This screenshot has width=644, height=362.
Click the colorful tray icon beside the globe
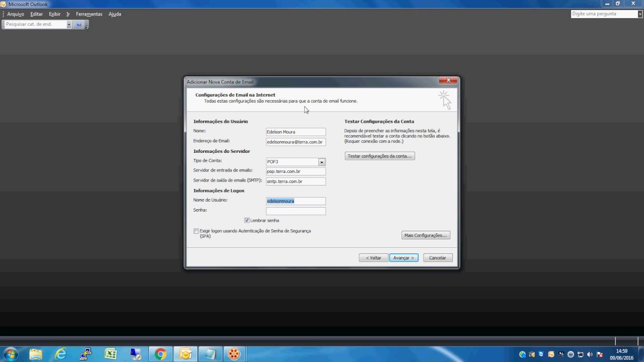[x=532, y=354]
